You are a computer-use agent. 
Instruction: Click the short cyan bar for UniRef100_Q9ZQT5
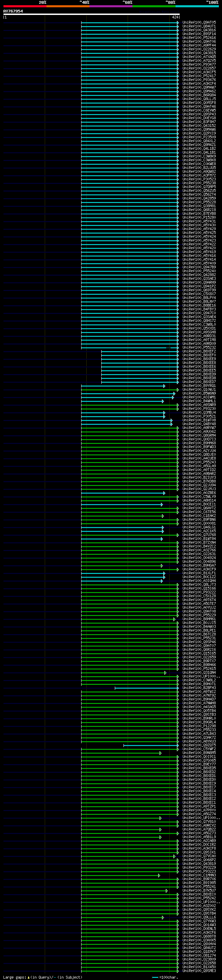pos(151,745)
